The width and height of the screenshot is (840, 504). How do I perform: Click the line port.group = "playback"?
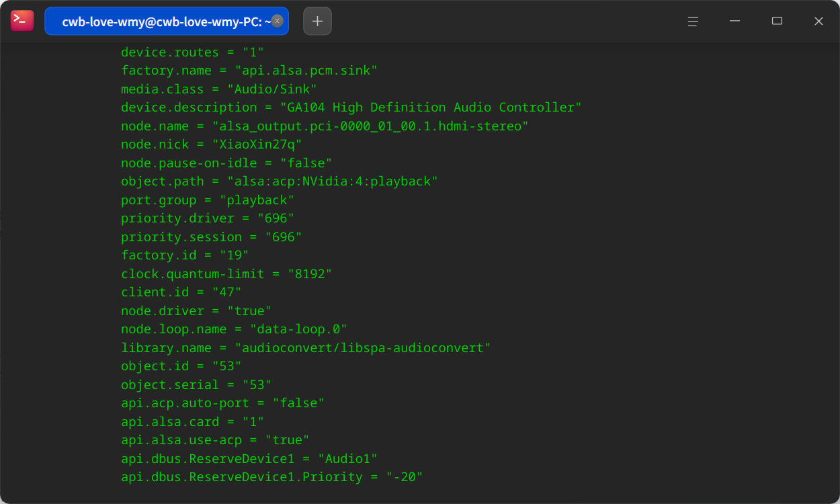tap(208, 200)
